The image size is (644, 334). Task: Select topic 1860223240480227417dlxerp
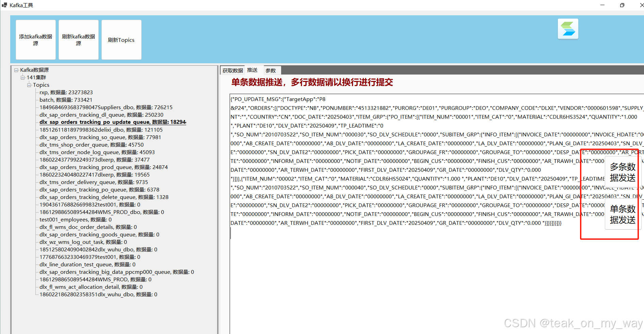pyautogui.click(x=95, y=175)
